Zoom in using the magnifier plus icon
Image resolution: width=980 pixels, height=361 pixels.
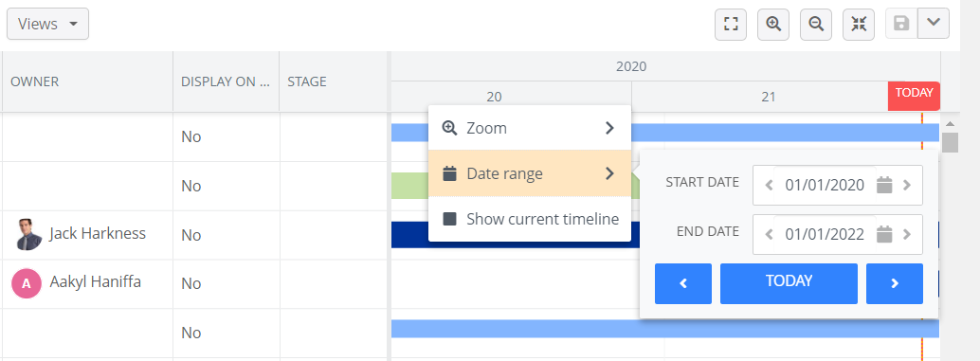pyautogui.click(x=773, y=25)
